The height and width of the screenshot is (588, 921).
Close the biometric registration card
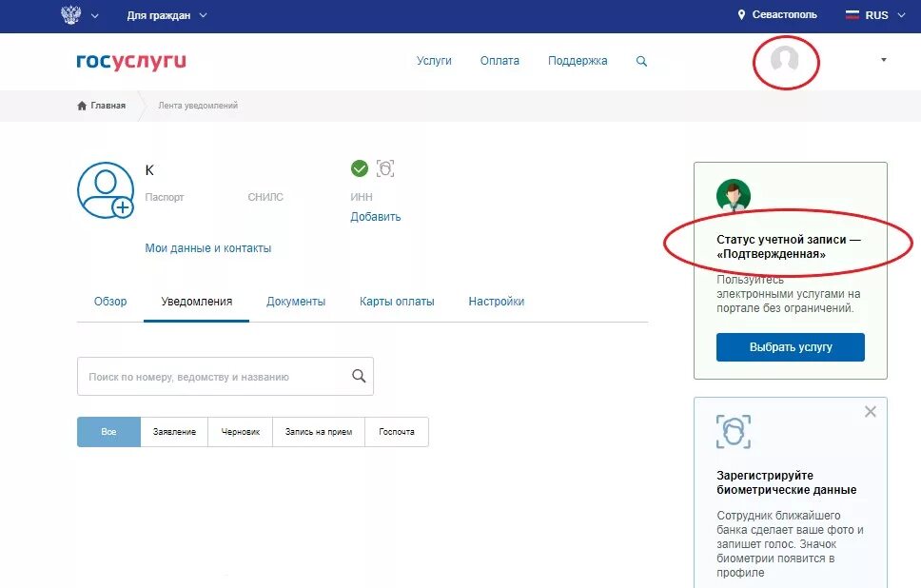click(x=871, y=412)
